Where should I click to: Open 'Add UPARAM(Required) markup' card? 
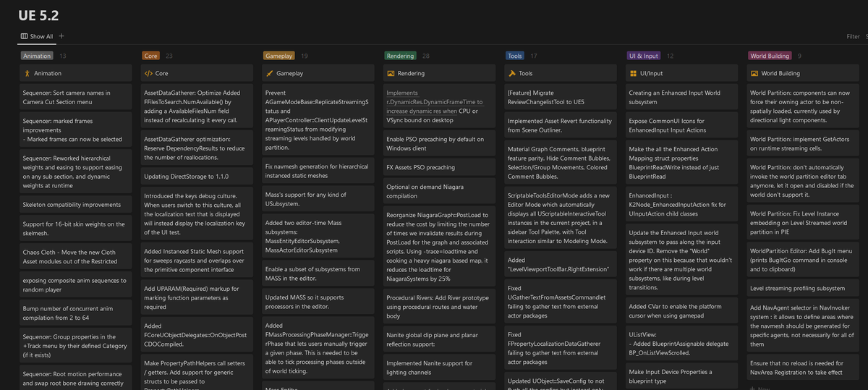click(197, 297)
